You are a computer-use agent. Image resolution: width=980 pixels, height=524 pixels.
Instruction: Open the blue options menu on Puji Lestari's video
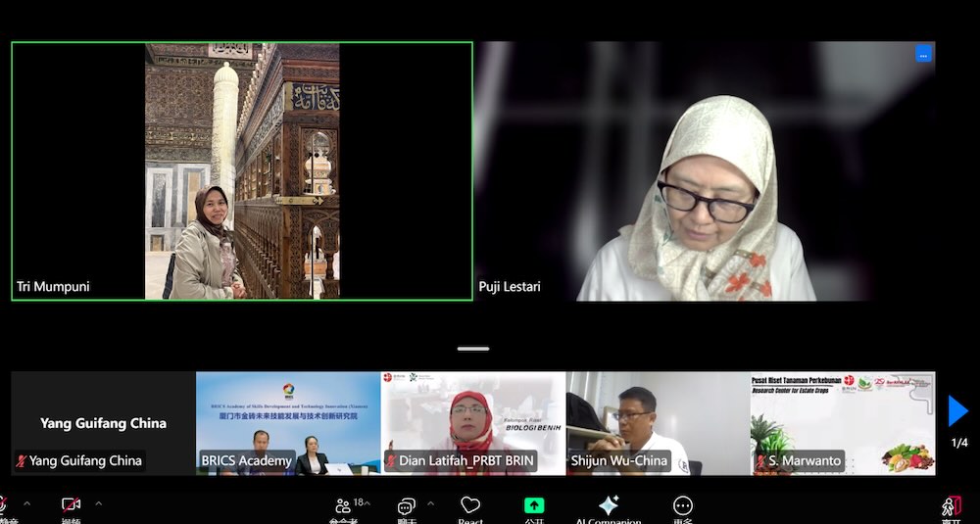(924, 54)
